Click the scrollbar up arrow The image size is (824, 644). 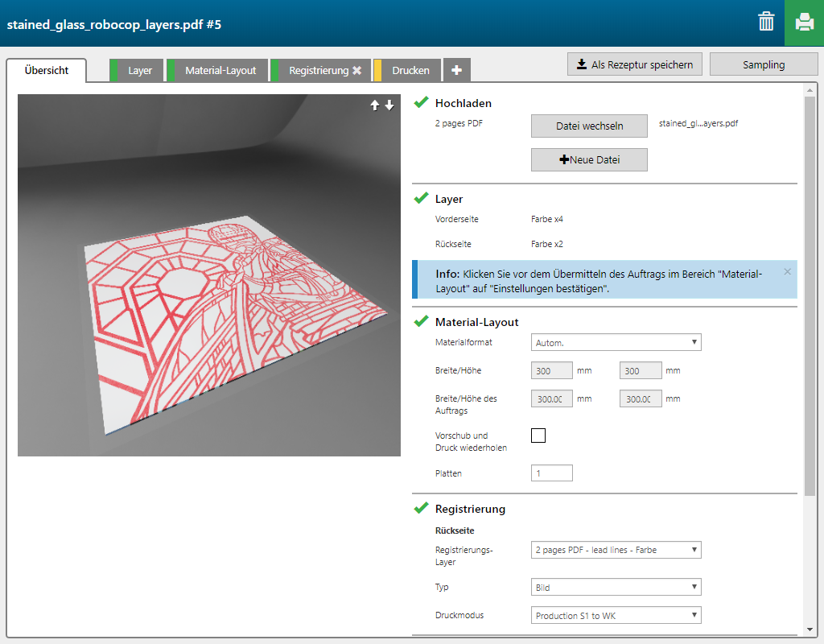click(x=810, y=91)
